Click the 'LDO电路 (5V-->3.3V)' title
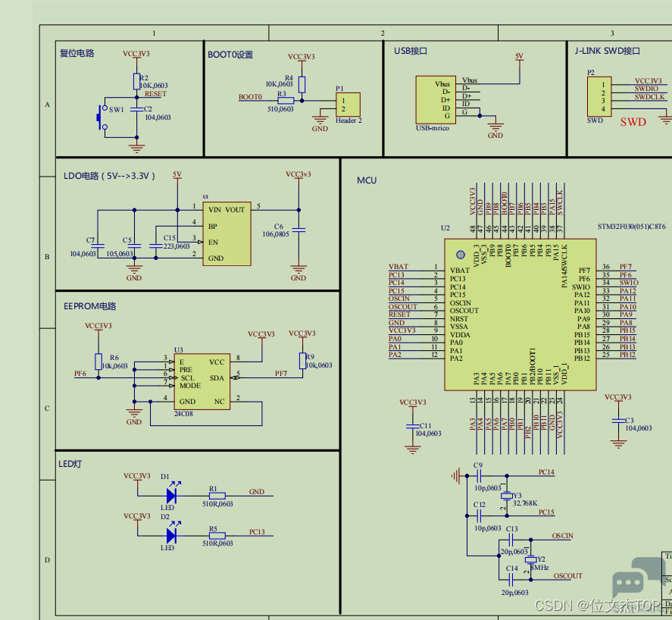Viewport: 672px width, 620px height. tap(109, 176)
